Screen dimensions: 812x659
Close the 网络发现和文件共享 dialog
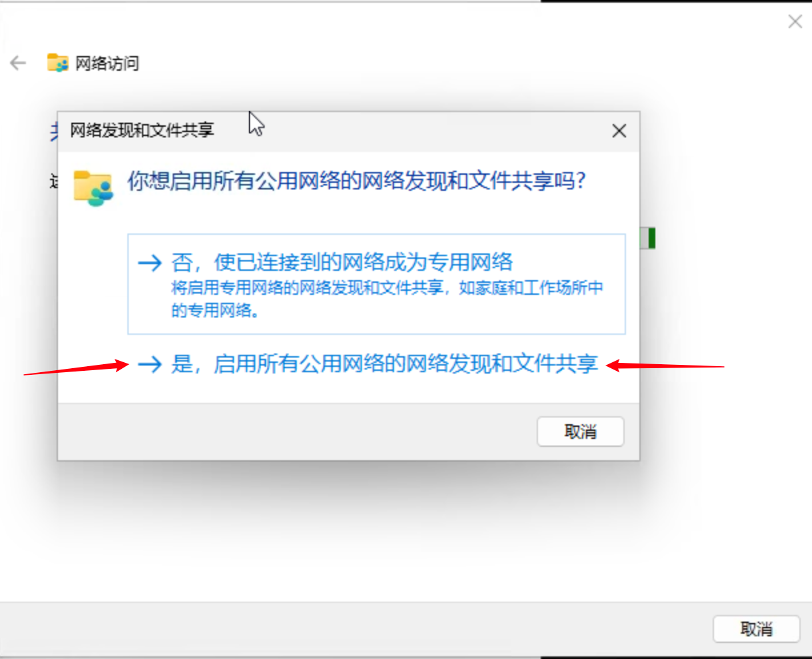click(x=619, y=131)
